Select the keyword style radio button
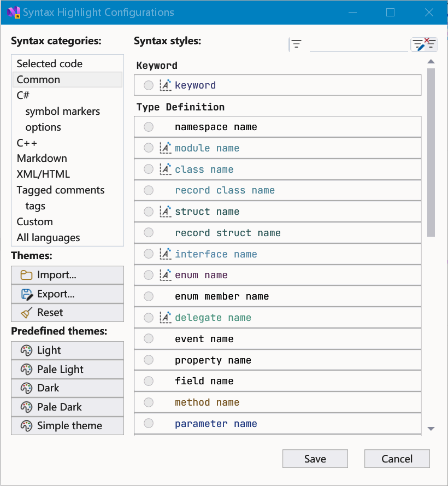Viewport: 448px width, 486px height. [x=149, y=85]
